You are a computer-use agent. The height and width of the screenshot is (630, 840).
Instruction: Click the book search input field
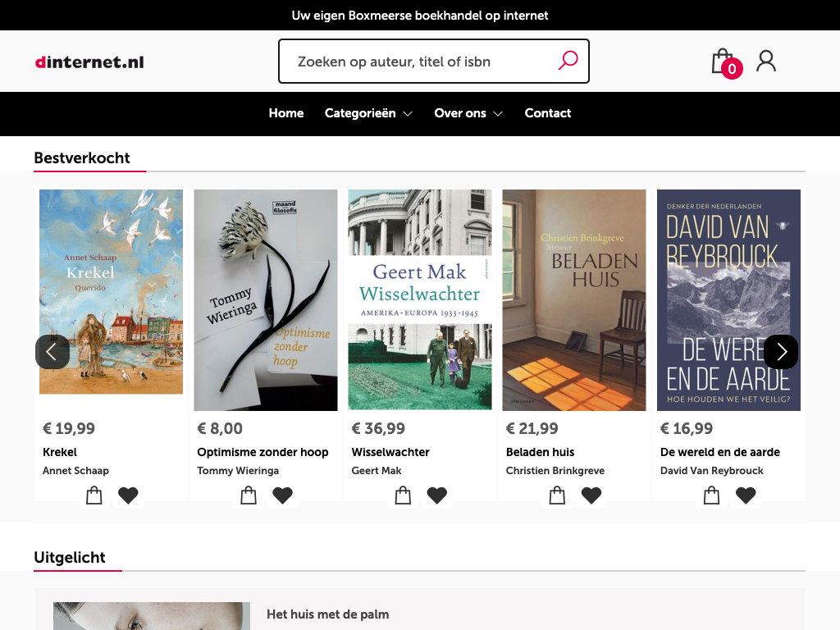[x=418, y=62]
